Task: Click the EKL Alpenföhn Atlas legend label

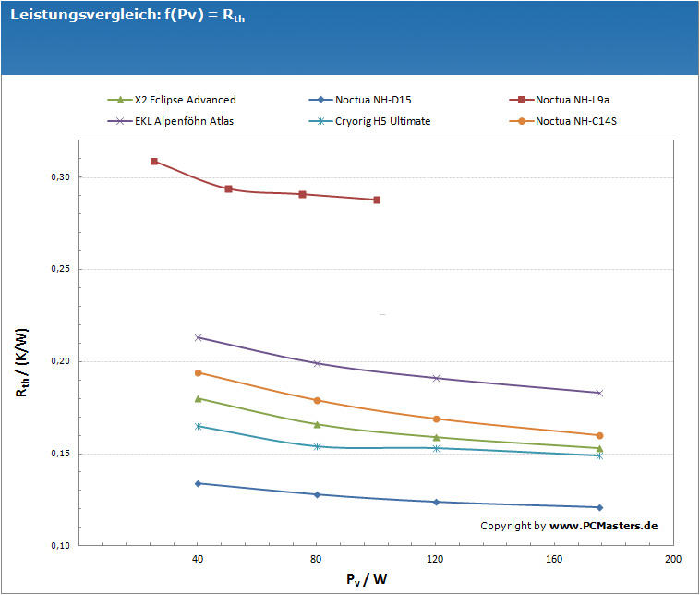Action: 184,121
